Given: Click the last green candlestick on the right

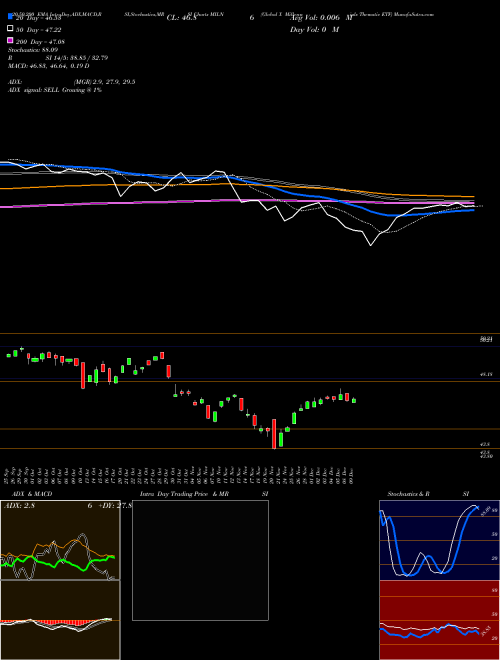Looking at the screenshot, I should coord(354,400).
